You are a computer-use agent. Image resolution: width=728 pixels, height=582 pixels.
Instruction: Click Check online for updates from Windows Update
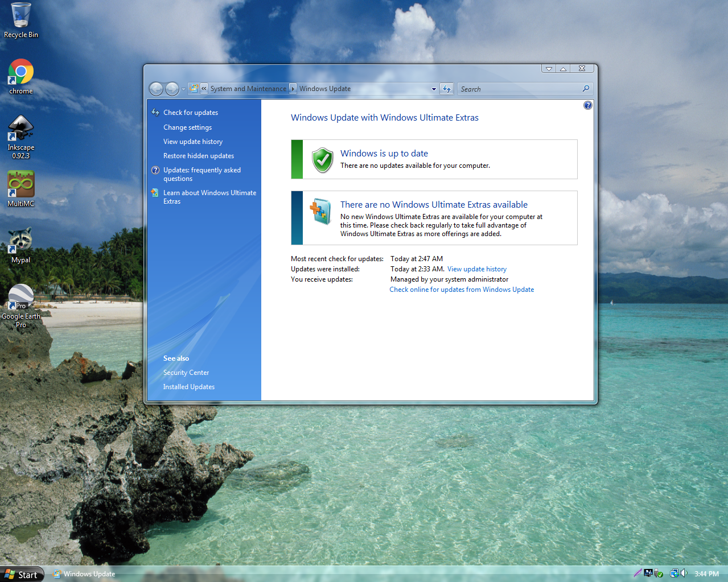462,290
